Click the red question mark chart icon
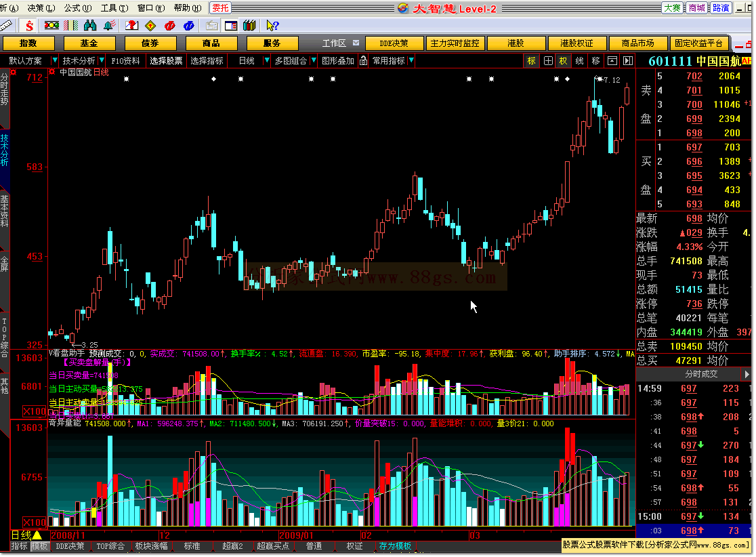Viewport: 756px width, 557px height. [x=131, y=26]
